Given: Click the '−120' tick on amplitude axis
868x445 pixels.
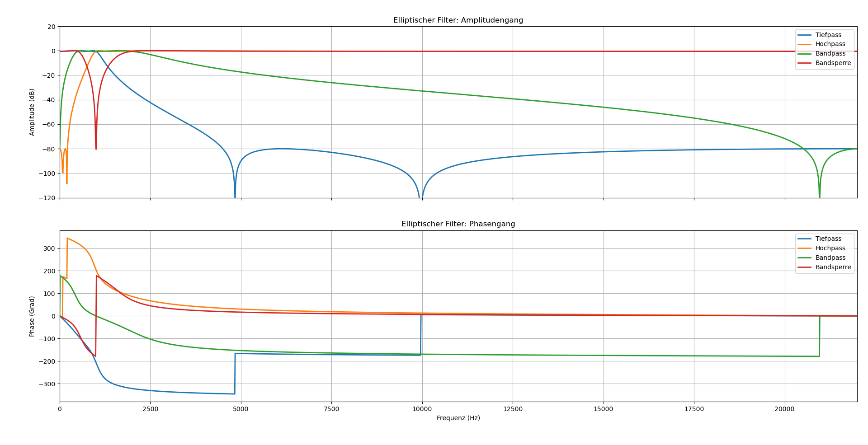Looking at the screenshot, I should coord(47,198).
